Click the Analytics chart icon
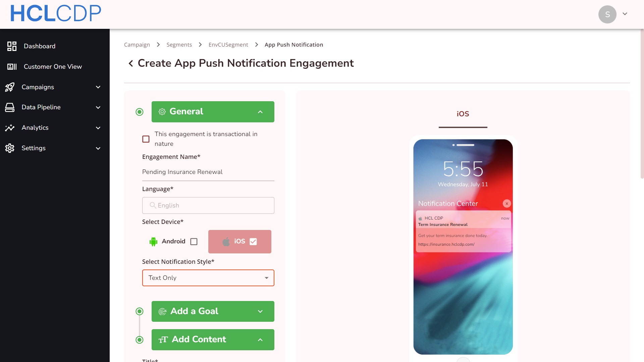The image size is (644, 362). tap(10, 128)
